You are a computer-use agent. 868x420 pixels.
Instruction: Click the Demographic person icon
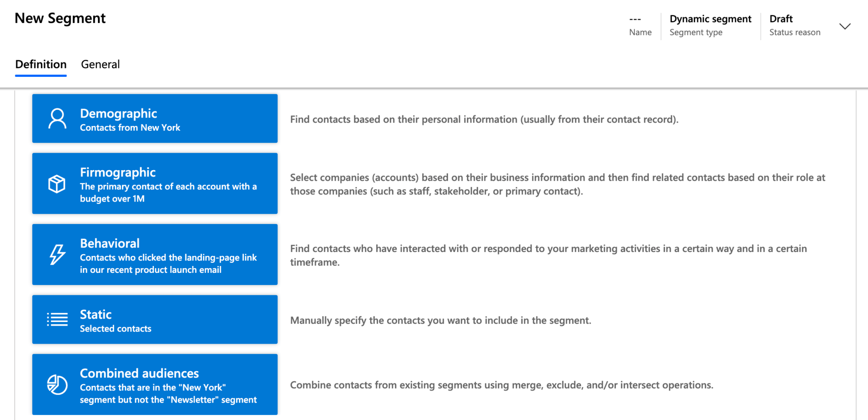57,118
